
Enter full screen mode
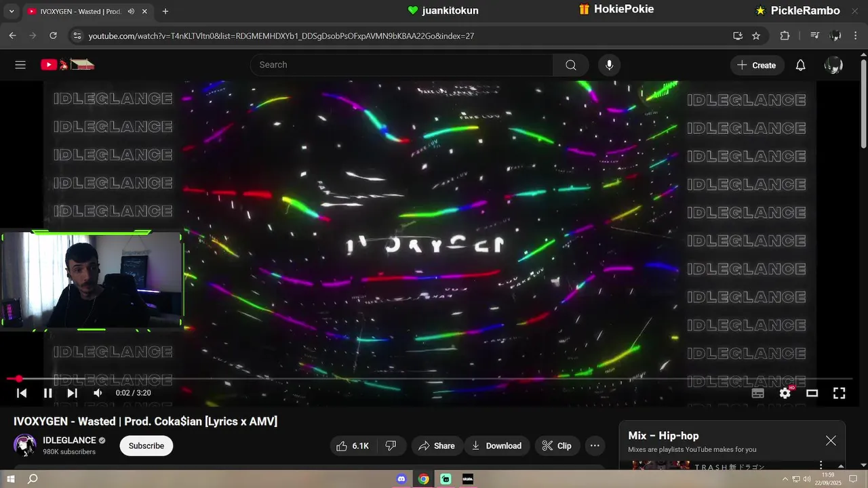(839, 393)
